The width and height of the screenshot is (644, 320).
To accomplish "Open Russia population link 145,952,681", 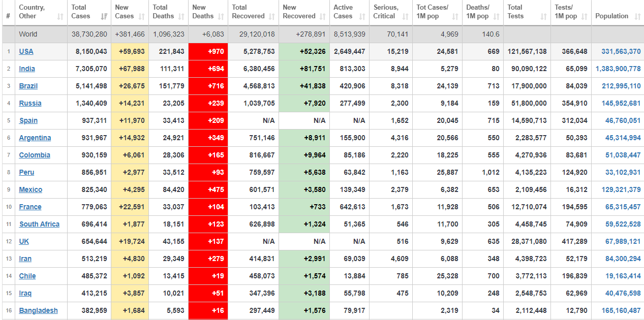I will tap(621, 103).
